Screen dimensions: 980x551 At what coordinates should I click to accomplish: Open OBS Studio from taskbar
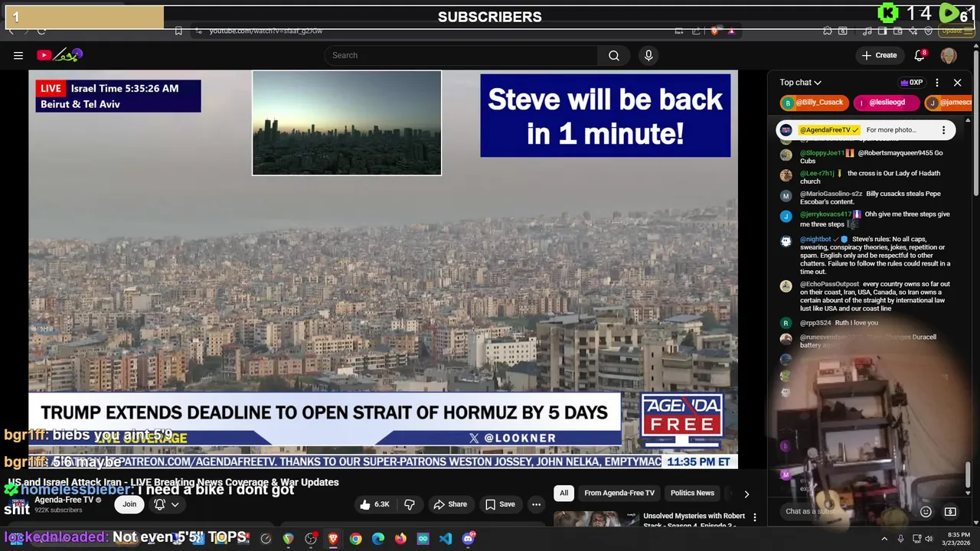click(310, 539)
